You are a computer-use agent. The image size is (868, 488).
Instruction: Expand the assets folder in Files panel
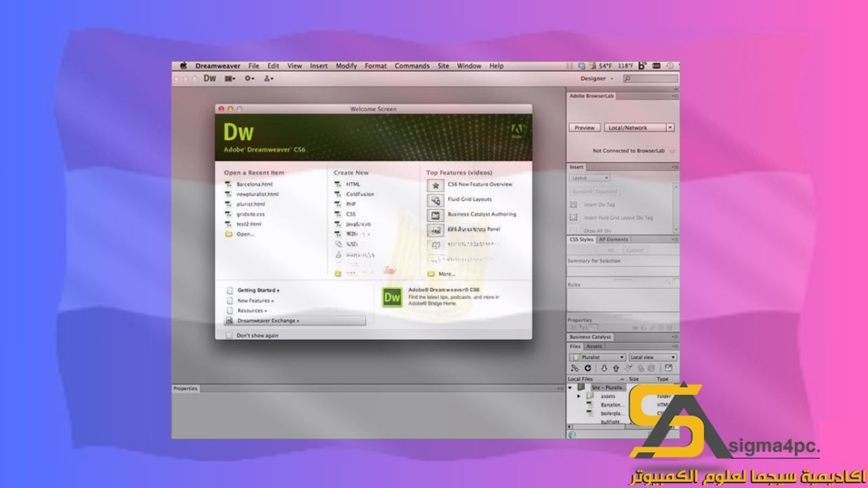[578, 396]
